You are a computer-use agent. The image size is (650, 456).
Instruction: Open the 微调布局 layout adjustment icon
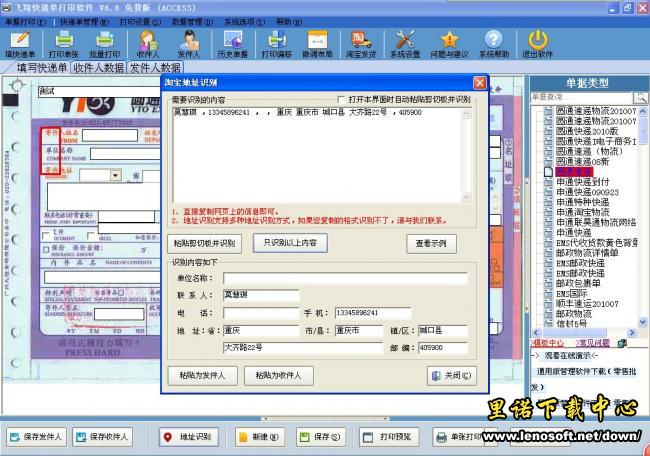coord(317,45)
